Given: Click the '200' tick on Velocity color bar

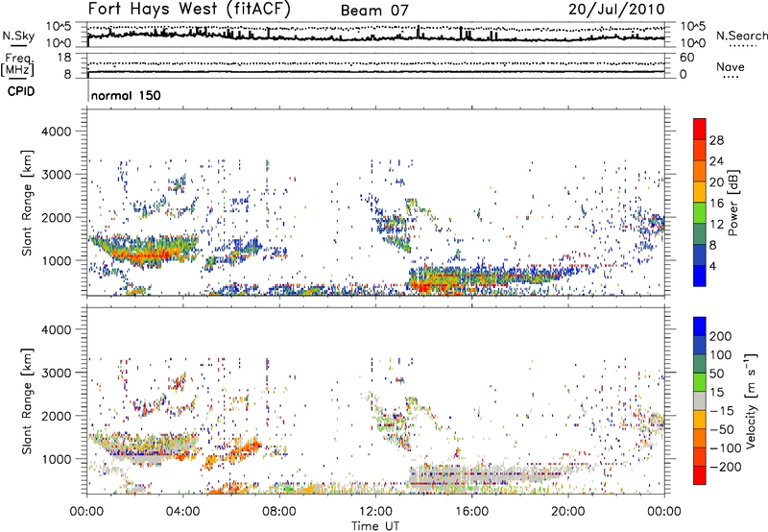Looking at the screenshot, I should point(721,336).
